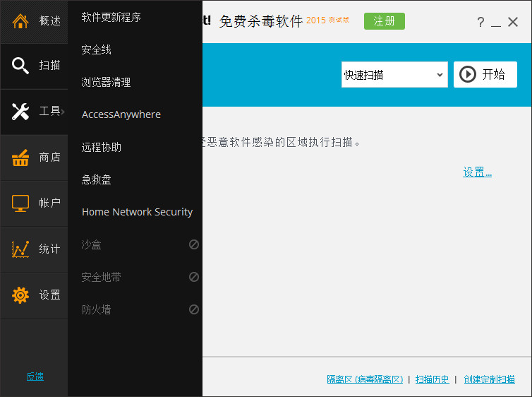532x397 pixels.
Task: Click the house icon for 概述
Action: coord(20,20)
